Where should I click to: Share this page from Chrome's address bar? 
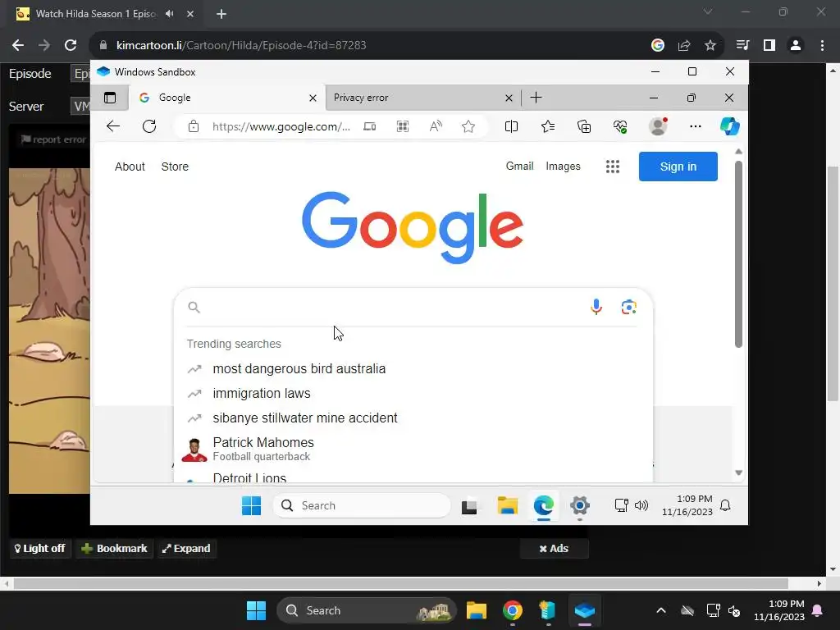684,46
